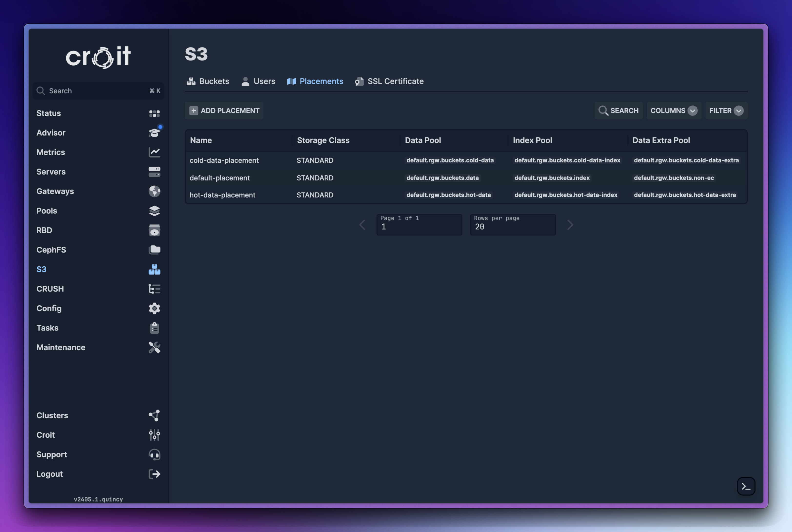Go to next page arrow

tap(570, 225)
